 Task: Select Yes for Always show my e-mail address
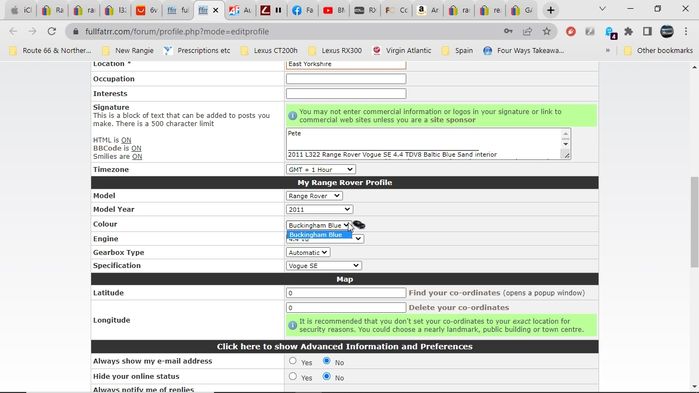pos(292,361)
